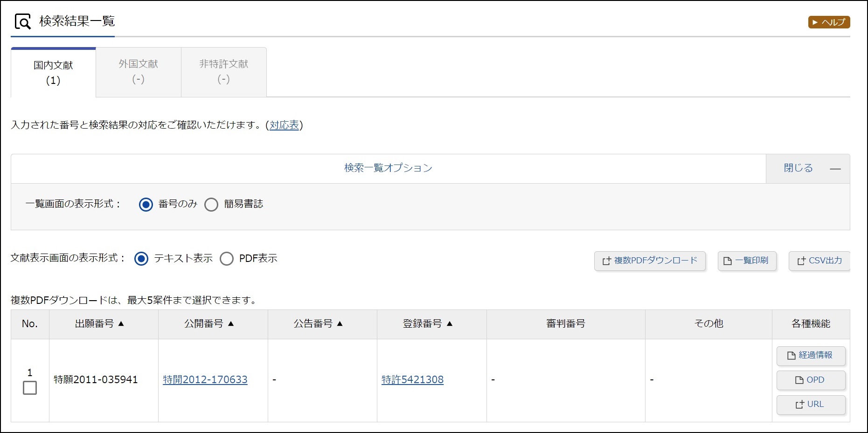The height and width of the screenshot is (433, 868).
Task: Open publication 特開2012-170633 link
Action: click(x=205, y=380)
